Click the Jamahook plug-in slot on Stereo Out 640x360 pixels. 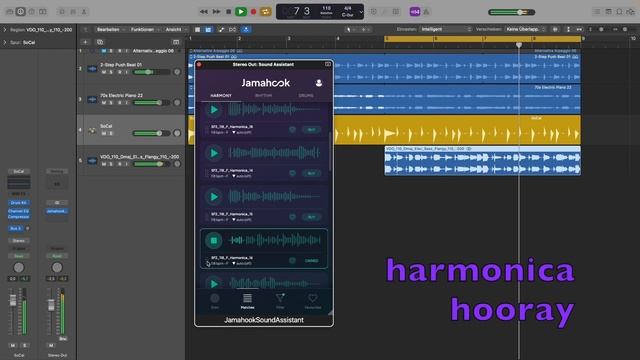(x=57, y=211)
